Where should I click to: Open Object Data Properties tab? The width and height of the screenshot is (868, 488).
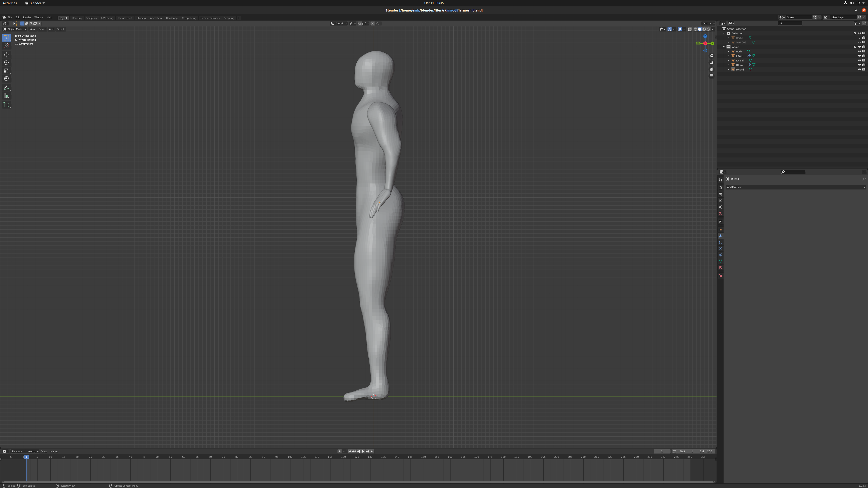[x=720, y=261]
